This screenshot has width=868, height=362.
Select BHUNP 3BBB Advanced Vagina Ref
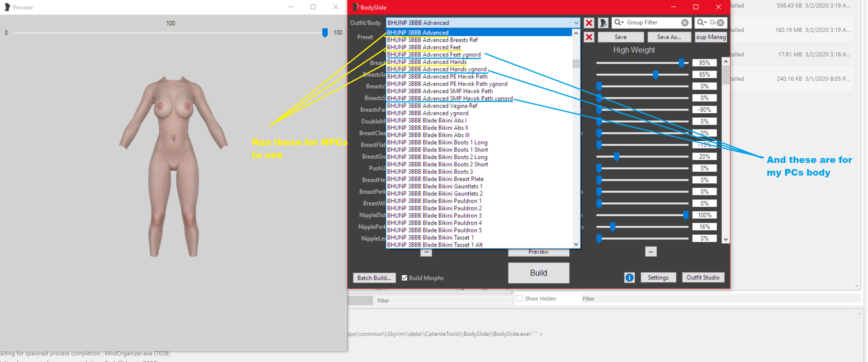[x=479, y=106]
